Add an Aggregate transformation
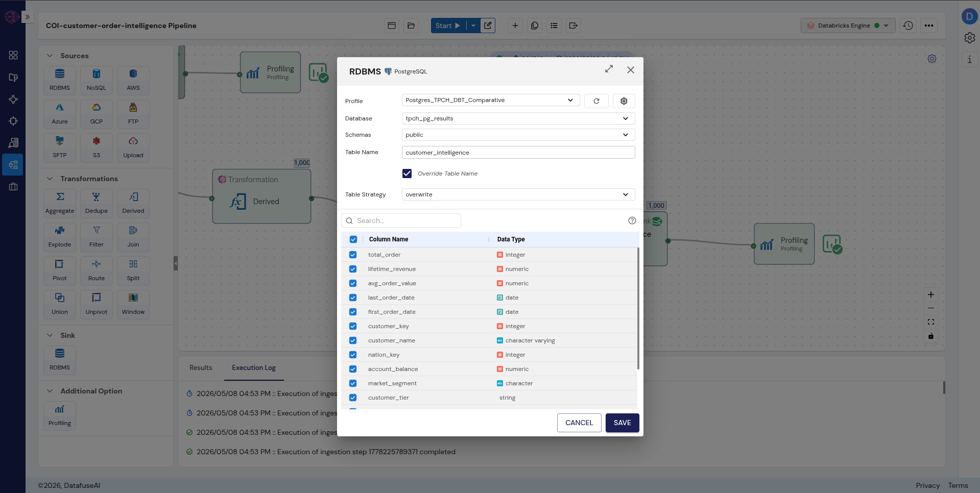The height and width of the screenshot is (493, 980). (x=60, y=203)
